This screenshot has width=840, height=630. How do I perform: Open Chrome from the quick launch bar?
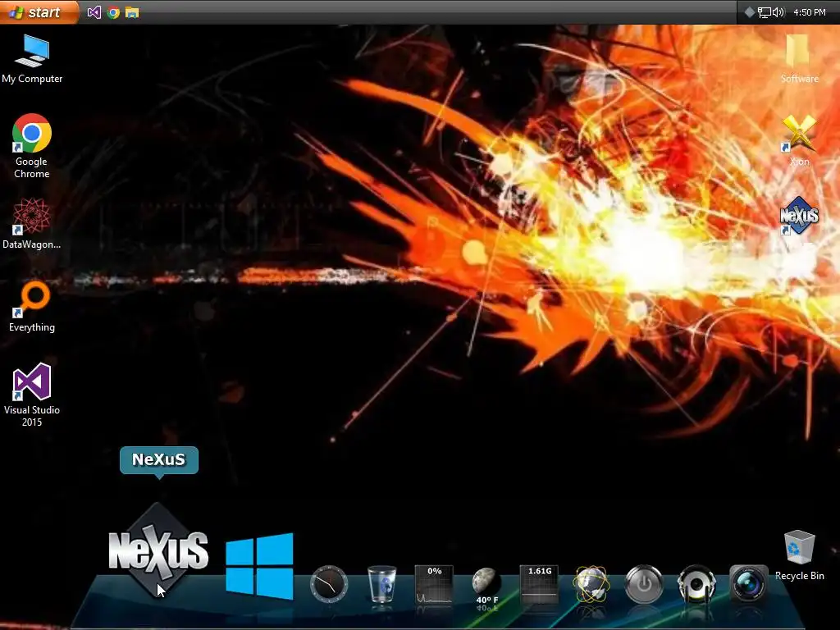coord(113,11)
